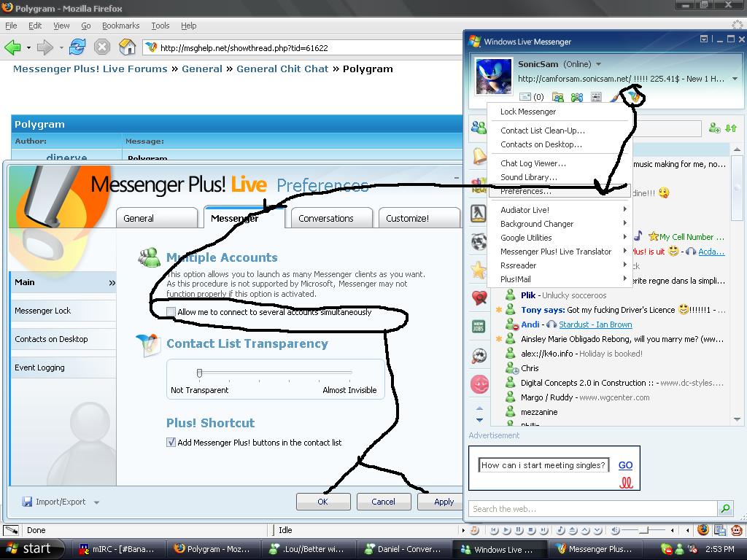Click the Messenger Plus! icon in Messenger toolbar
747x560 pixels.
pyautogui.click(x=634, y=96)
